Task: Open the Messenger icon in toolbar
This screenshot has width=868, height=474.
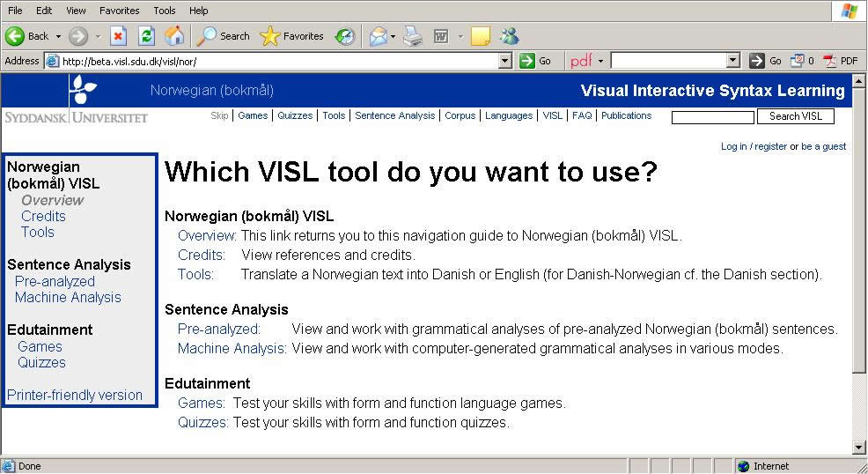Action: [509, 36]
